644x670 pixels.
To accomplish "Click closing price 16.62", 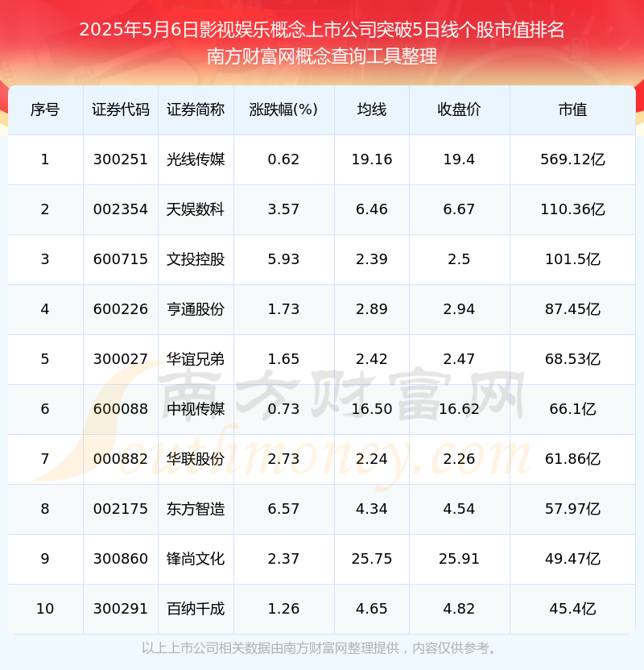I will (459, 409).
